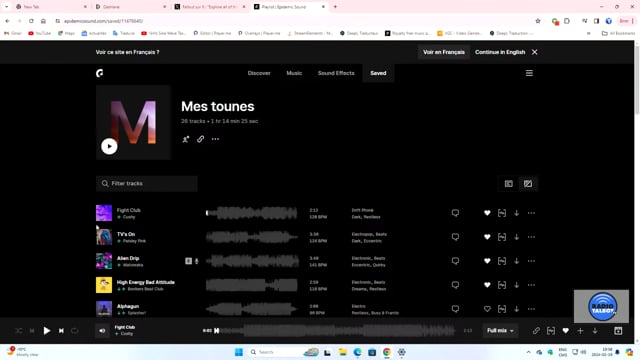Open the hamburger menu in the site header
Image resolution: width=640 pixels, height=360 pixels.
[529, 73]
